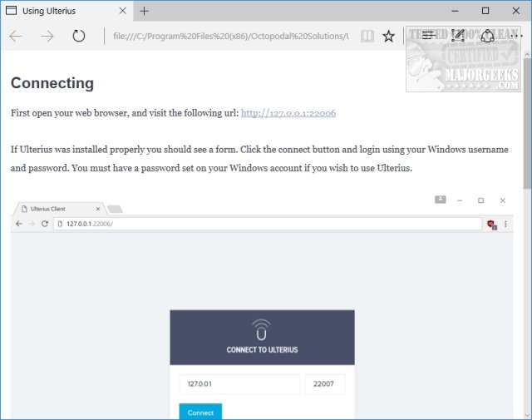
Task: Select the Using Ulterius tab
Action: click(67, 11)
